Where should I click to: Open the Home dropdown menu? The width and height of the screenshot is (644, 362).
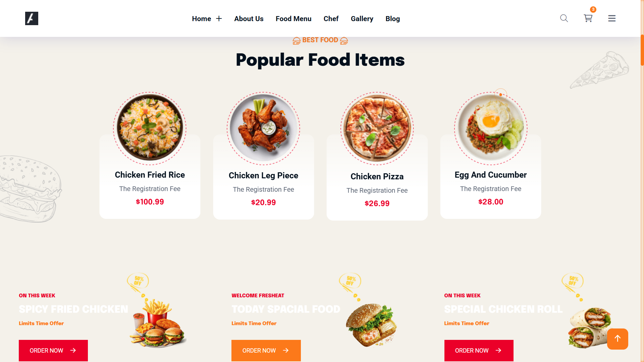(x=201, y=19)
